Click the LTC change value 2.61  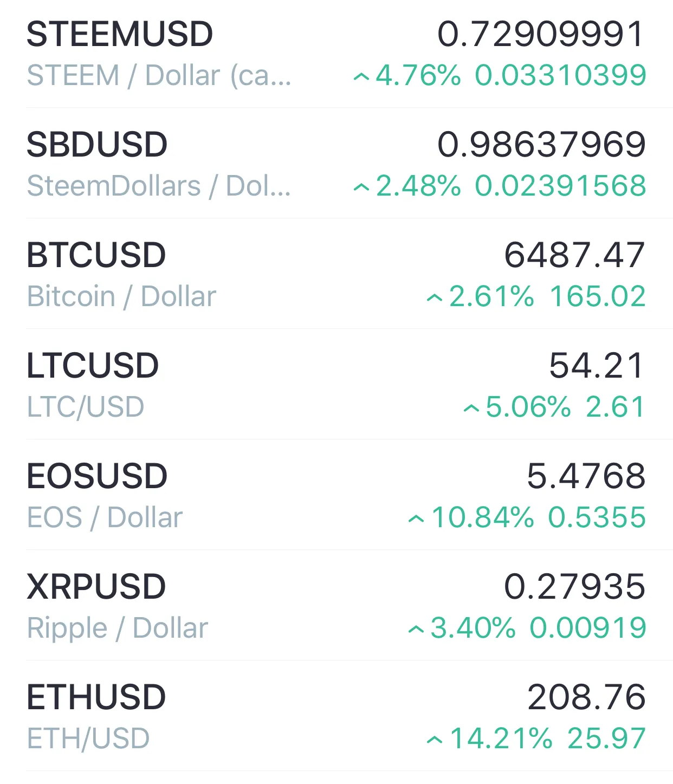(x=616, y=407)
